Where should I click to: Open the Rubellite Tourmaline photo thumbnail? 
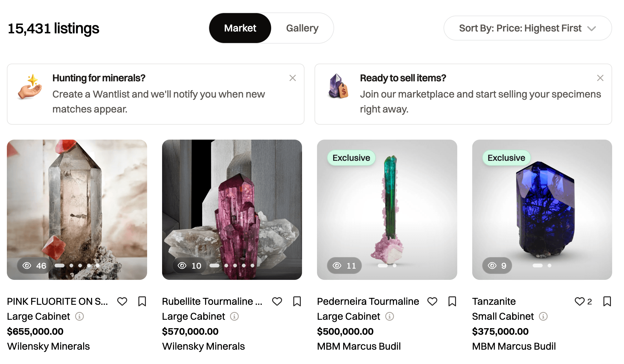tap(232, 209)
